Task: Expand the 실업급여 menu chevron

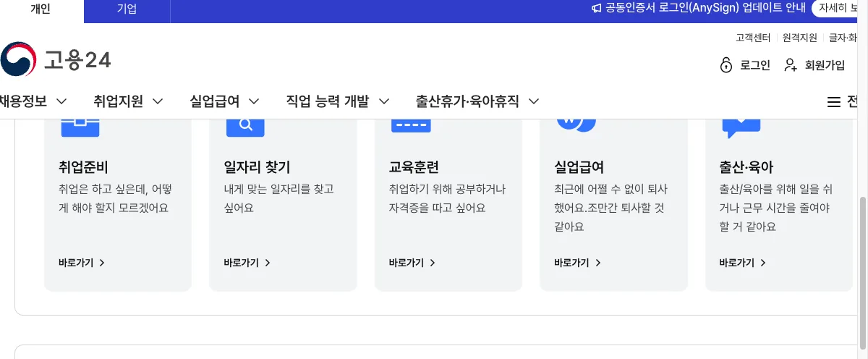Action: point(254,101)
